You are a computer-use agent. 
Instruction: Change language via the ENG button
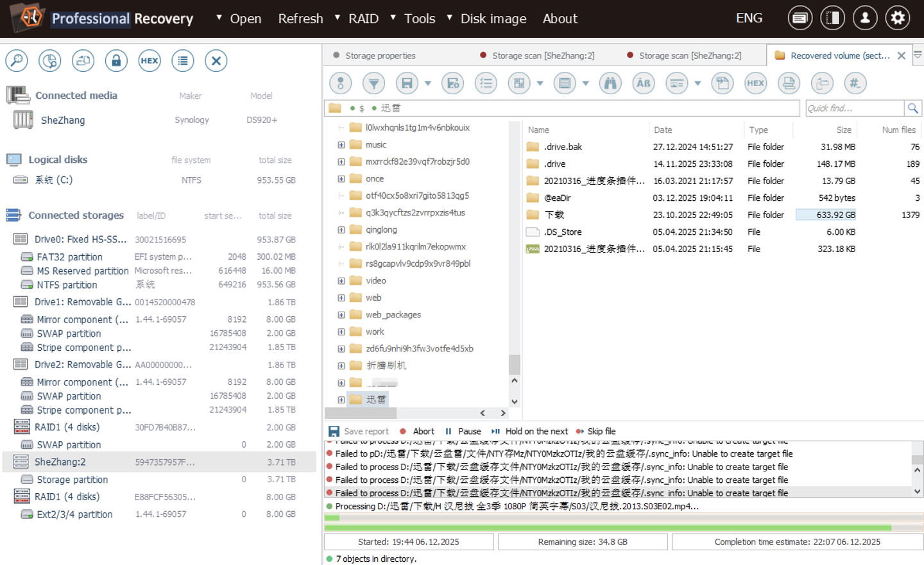click(749, 18)
